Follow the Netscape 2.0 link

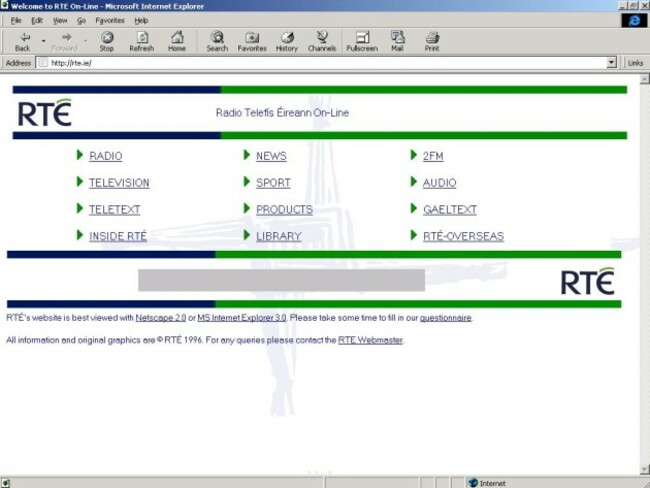(x=161, y=318)
